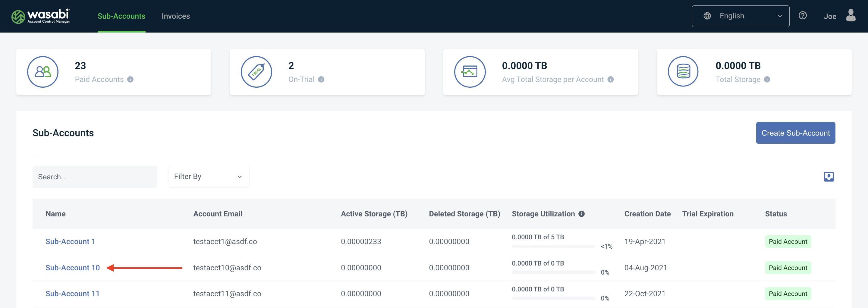Viewport: 868px width, 308px height.
Task: Click the Paid Account badge for Sub-Account 1
Action: point(788,242)
